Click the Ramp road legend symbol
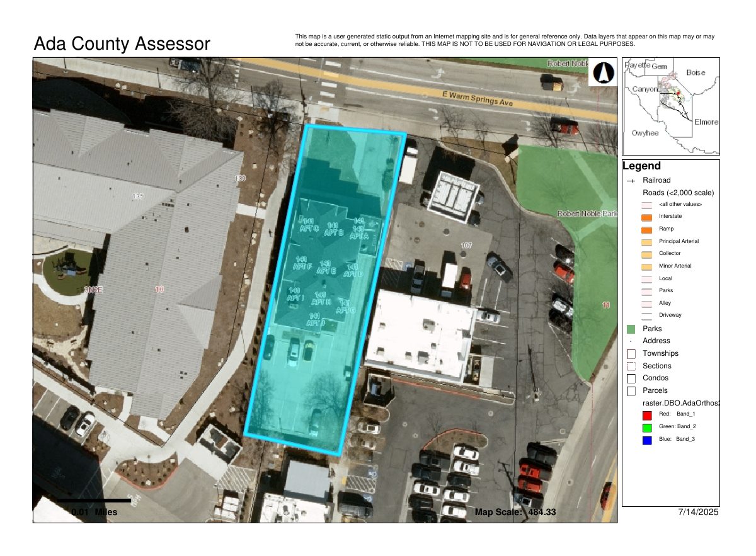 tap(646, 229)
